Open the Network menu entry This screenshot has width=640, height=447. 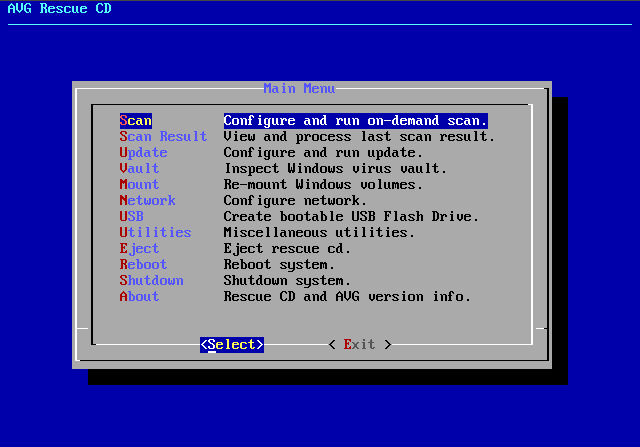(x=147, y=200)
